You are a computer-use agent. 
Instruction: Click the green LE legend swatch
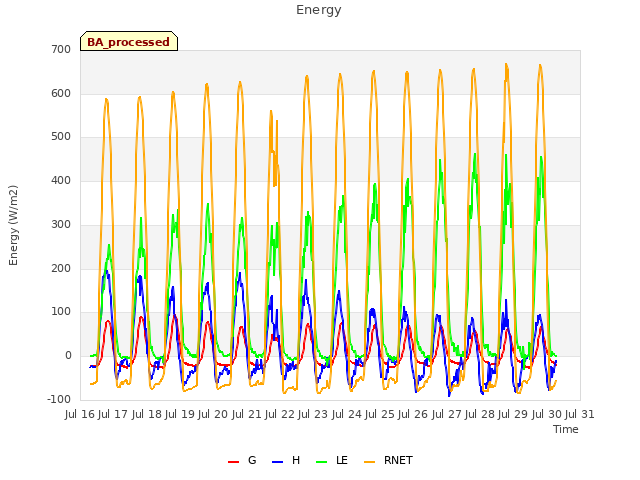click(322, 461)
